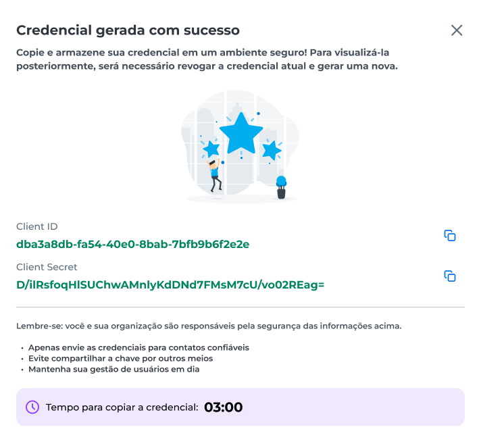Click the large blue star illustration

241,134
